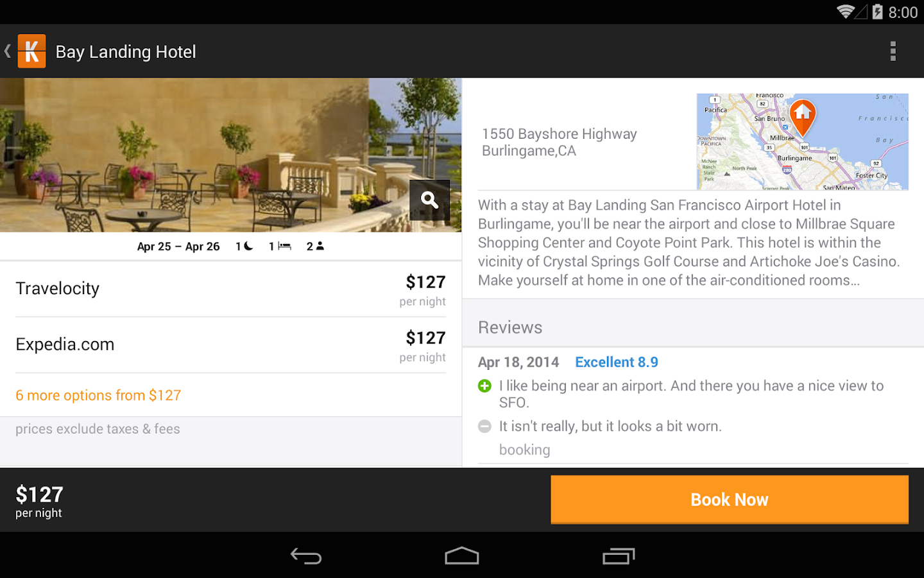Open the hotel terrace photo
The width and height of the screenshot is (924, 578).
tap(193, 155)
